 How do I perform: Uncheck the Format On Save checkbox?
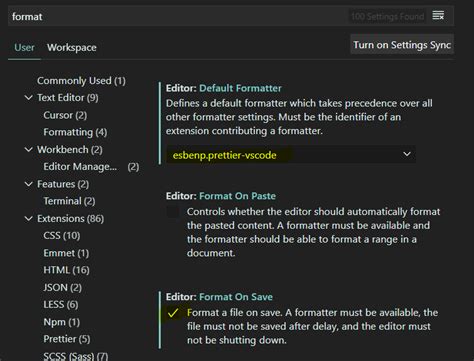pos(173,313)
